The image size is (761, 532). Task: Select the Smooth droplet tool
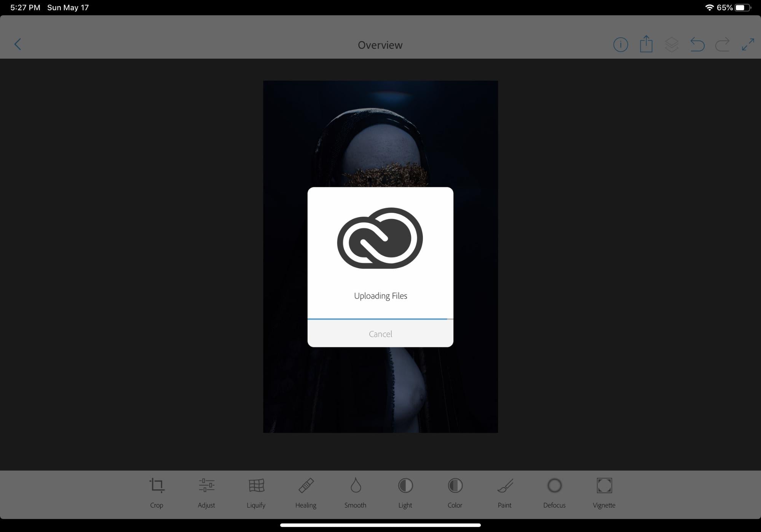click(355, 494)
